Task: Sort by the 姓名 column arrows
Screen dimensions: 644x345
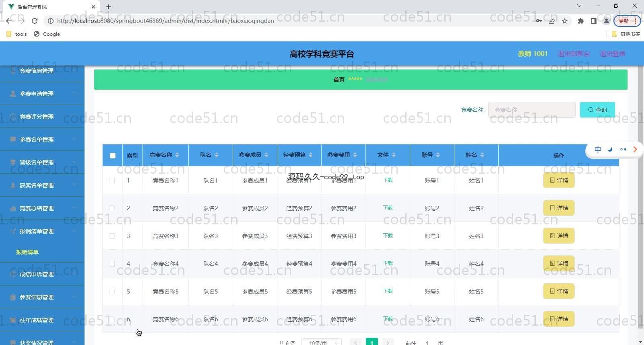Action: pyautogui.click(x=482, y=155)
